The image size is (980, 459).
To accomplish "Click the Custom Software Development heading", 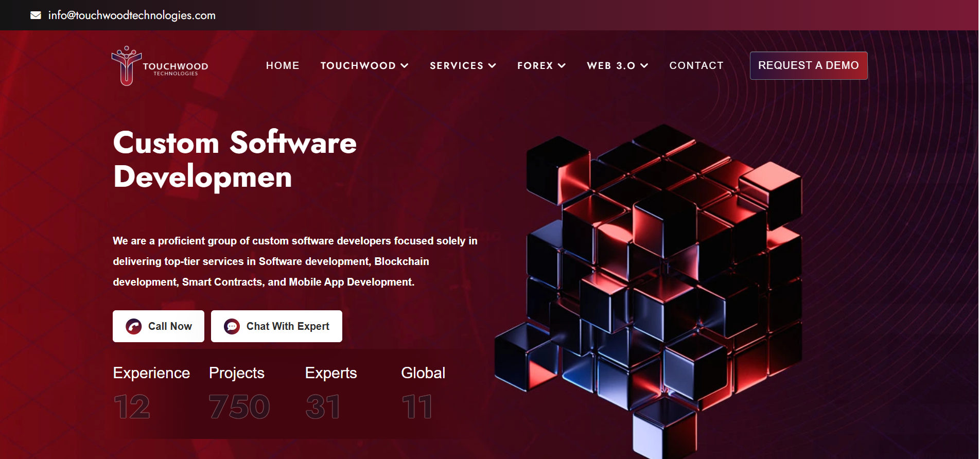I will point(235,160).
